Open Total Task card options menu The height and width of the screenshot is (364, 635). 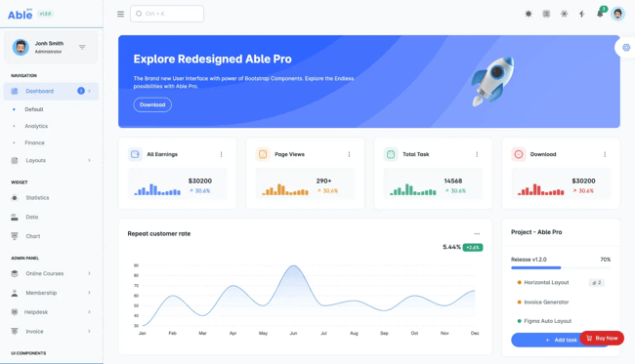click(477, 154)
